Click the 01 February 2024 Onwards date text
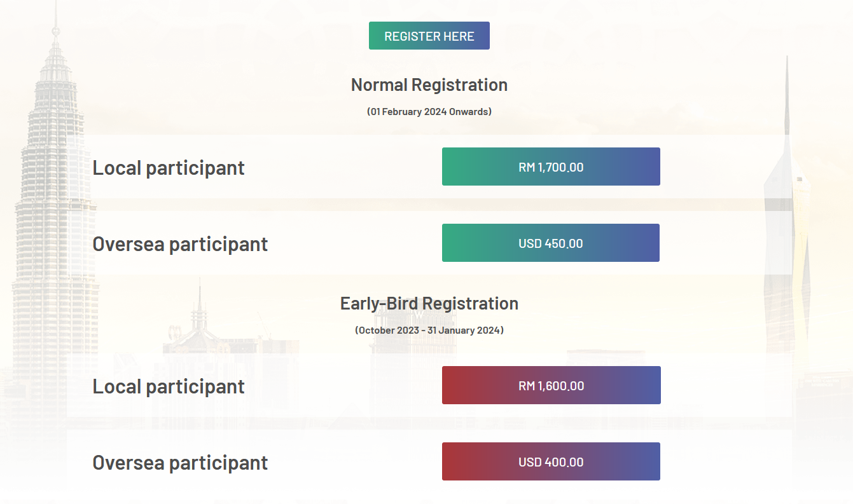This screenshot has width=853, height=504. click(x=429, y=111)
